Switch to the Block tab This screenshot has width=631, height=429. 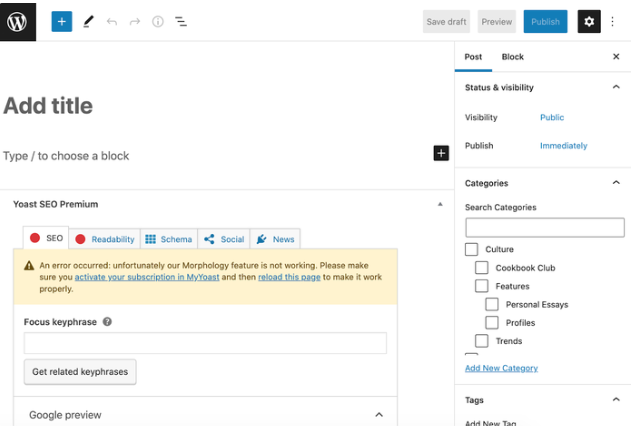pyautogui.click(x=513, y=57)
